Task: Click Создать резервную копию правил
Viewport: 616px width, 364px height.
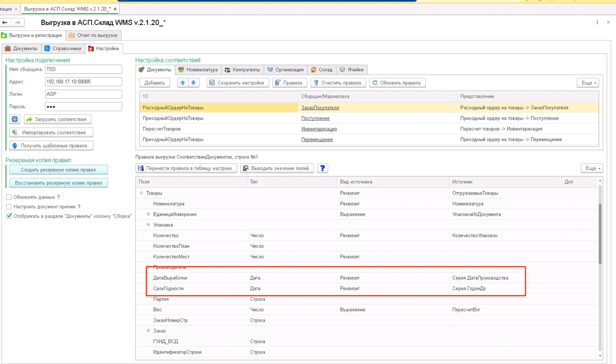Action: (x=59, y=170)
